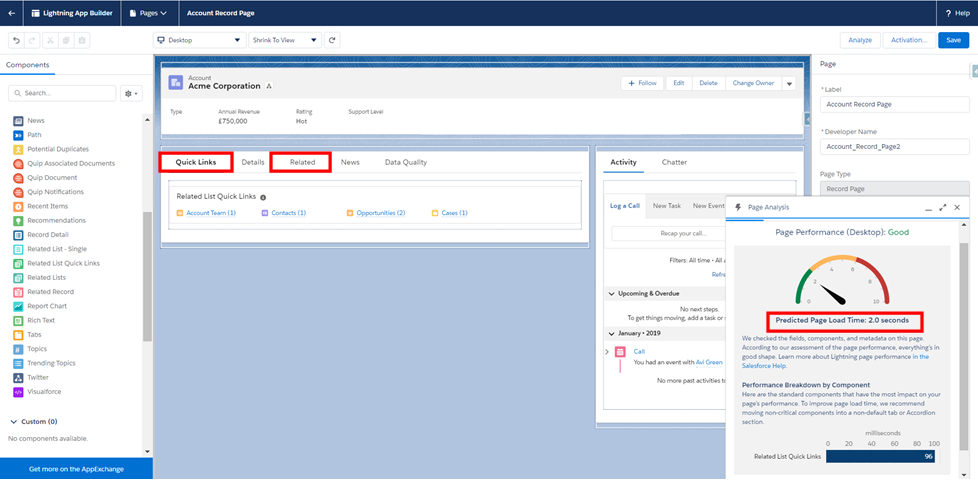The height and width of the screenshot is (480, 978).
Task: Expand the Call activity row chevron
Action: 608,352
